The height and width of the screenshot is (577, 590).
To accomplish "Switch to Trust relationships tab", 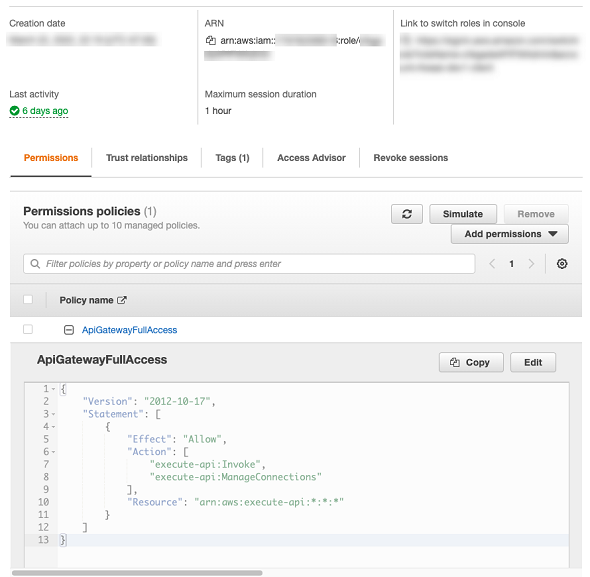I will tap(147, 158).
